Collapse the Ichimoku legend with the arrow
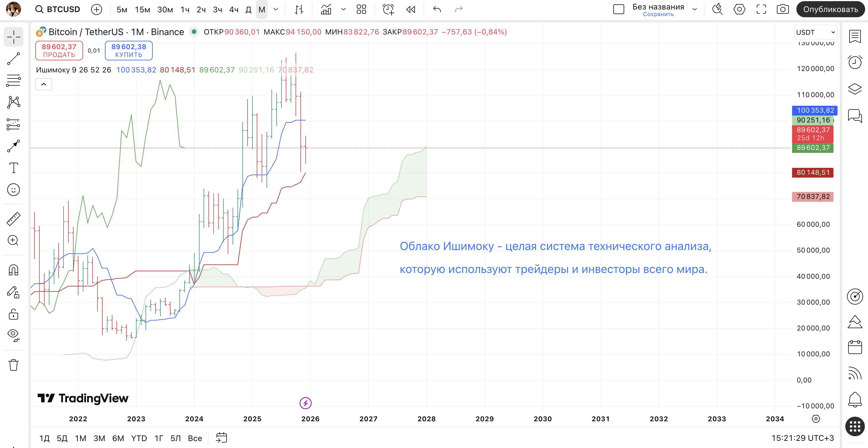 [43, 84]
